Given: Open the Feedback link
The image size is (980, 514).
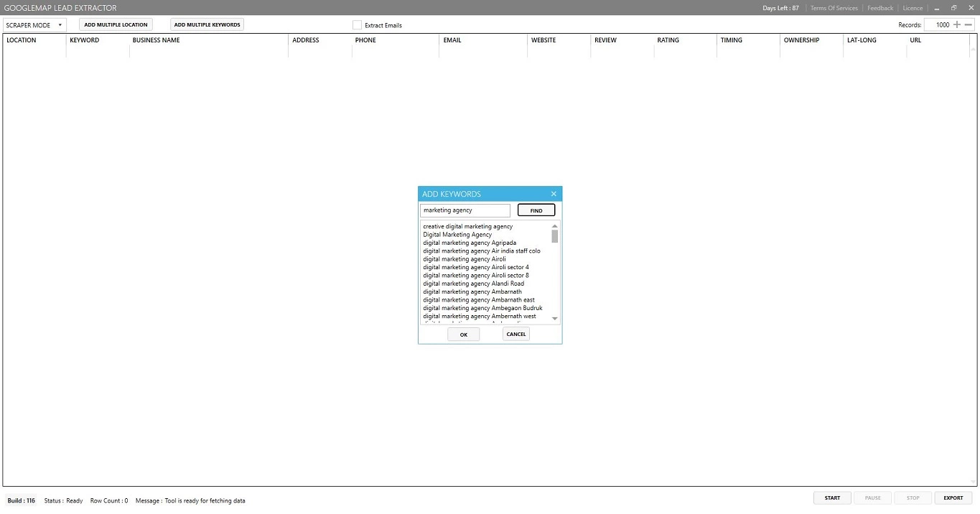Looking at the screenshot, I should (x=879, y=8).
